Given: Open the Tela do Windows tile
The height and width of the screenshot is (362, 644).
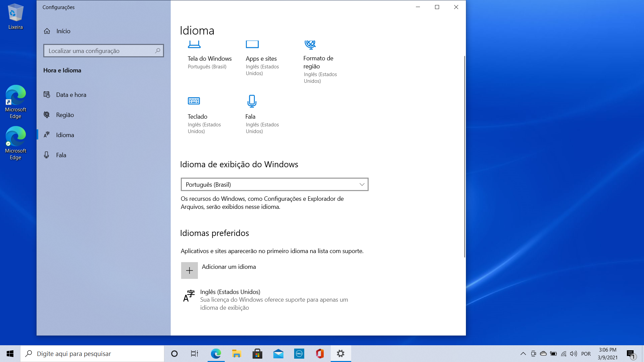Looking at the screenshot, I should pyautogui.click(x=209, y=58).
